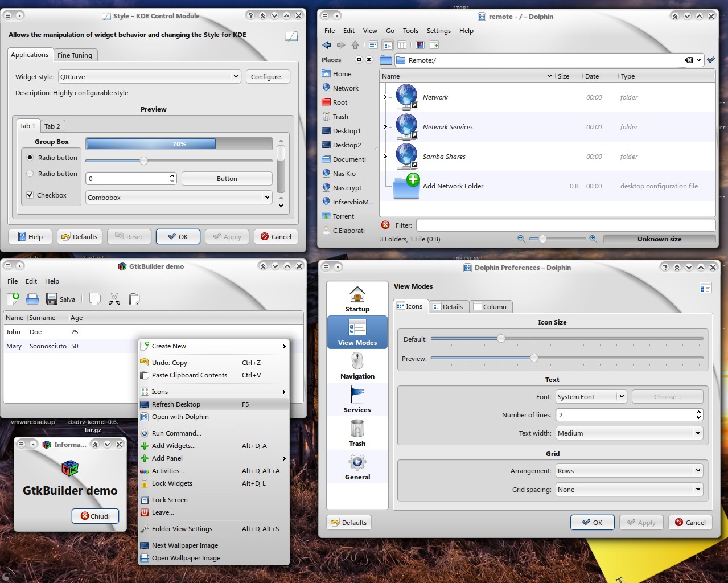Open the Text width Medium dropdown
728x583 pixels.
pyautogui.click(x=630, y=433)
